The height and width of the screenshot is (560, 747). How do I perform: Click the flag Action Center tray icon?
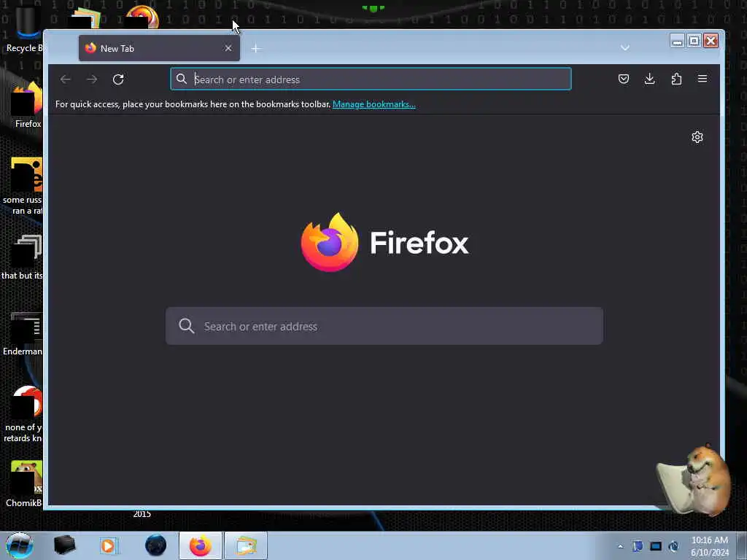pos(638,546)
